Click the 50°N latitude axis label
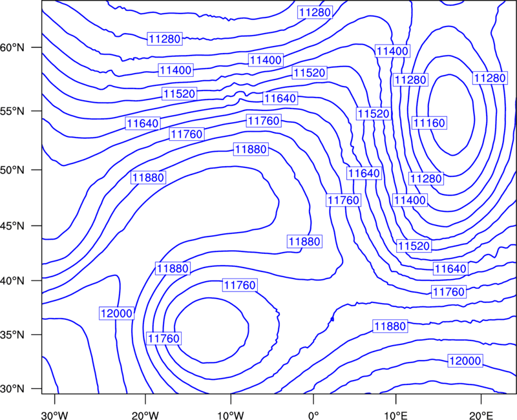517x420 pixels. 12,170
